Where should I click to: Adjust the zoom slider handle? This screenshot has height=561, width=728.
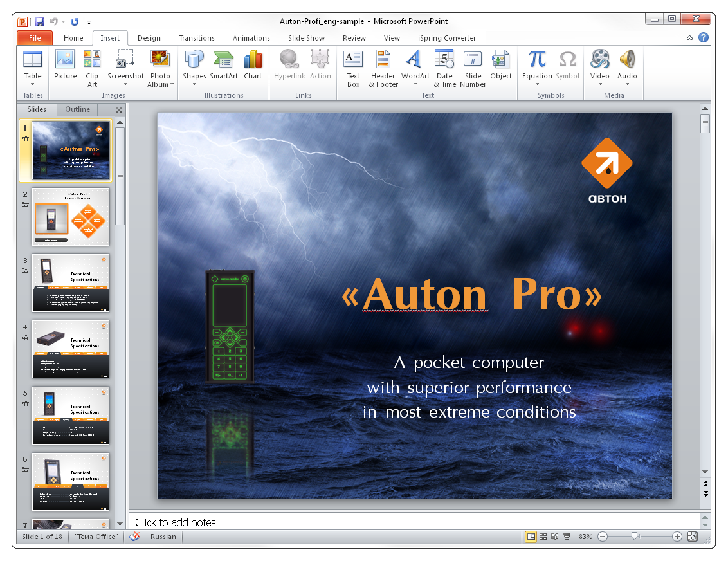tap(634, 537)
